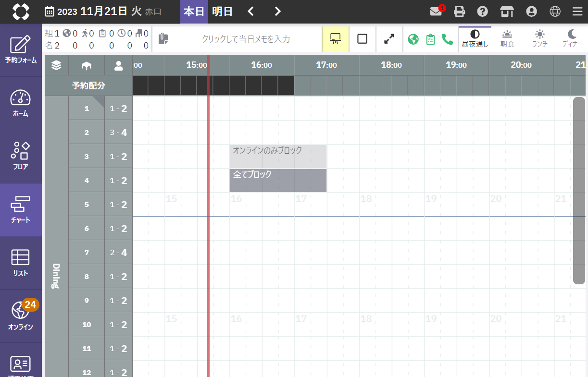The height and width of the screenshot is (377, 588).
Task: Open リスト view in sidebar
Action: tap(21, 263)
